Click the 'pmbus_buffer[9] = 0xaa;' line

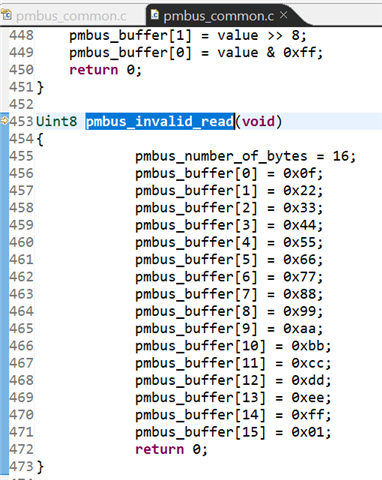(229, 329)
